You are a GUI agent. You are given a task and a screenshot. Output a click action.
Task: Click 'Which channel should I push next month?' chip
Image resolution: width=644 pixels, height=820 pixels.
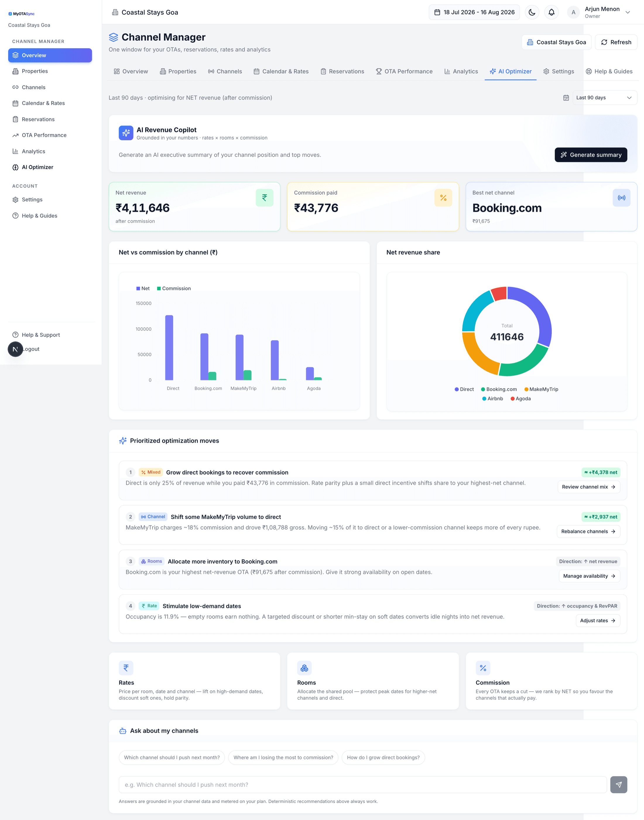[x=172, y=757]
